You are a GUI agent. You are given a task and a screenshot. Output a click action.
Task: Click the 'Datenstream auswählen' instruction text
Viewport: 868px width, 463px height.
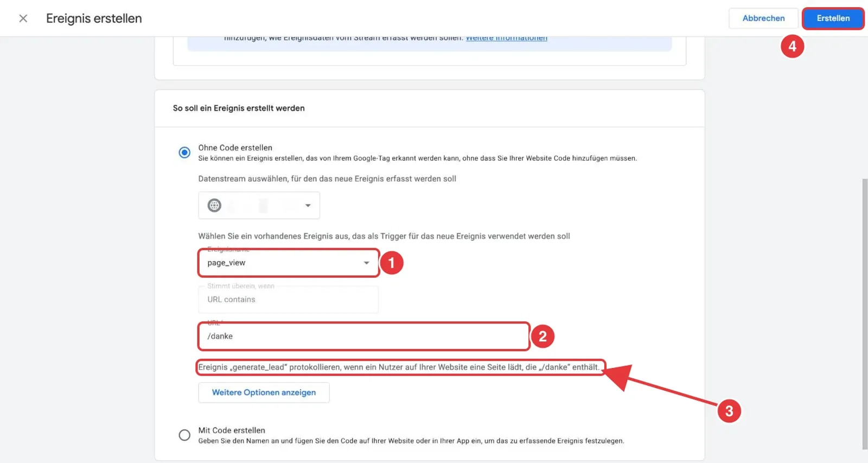pos(327,179)
